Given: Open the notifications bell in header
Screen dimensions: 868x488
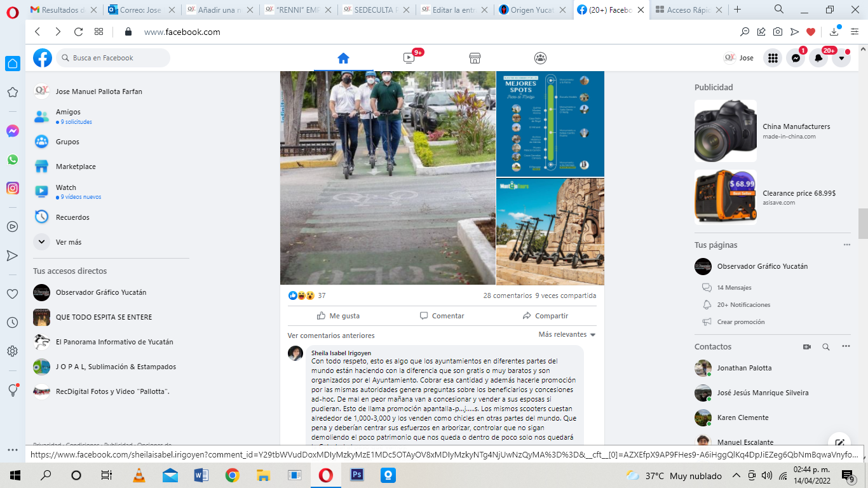Looking at the screenshot, I should 818,58.
